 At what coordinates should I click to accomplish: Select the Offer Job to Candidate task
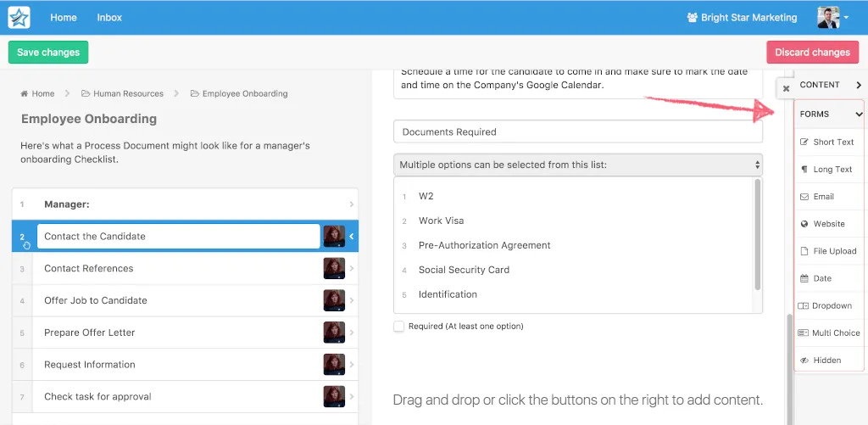tap(185, 300)
